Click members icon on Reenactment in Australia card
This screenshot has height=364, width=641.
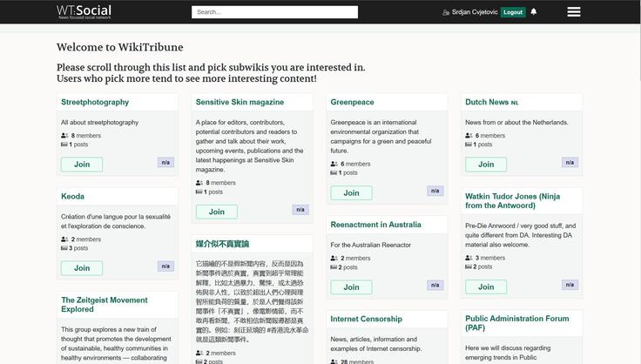click(x=334, y=258)
